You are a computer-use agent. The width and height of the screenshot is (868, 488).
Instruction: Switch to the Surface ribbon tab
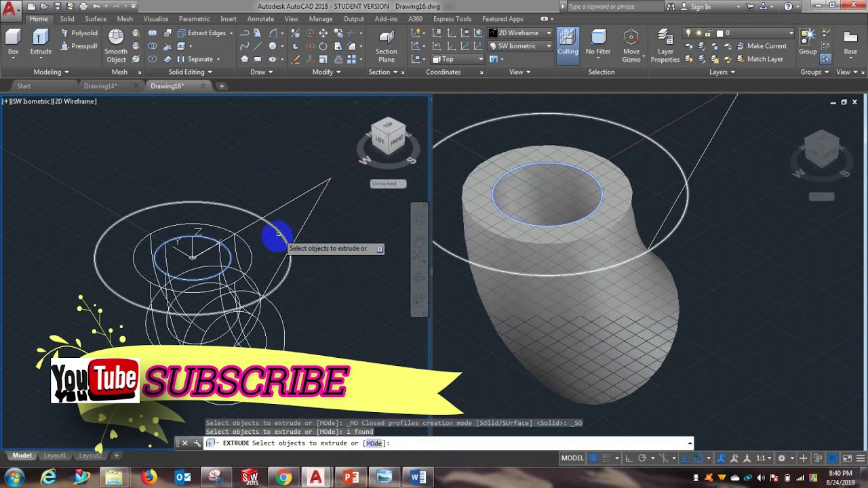click(x=95, y=19)
